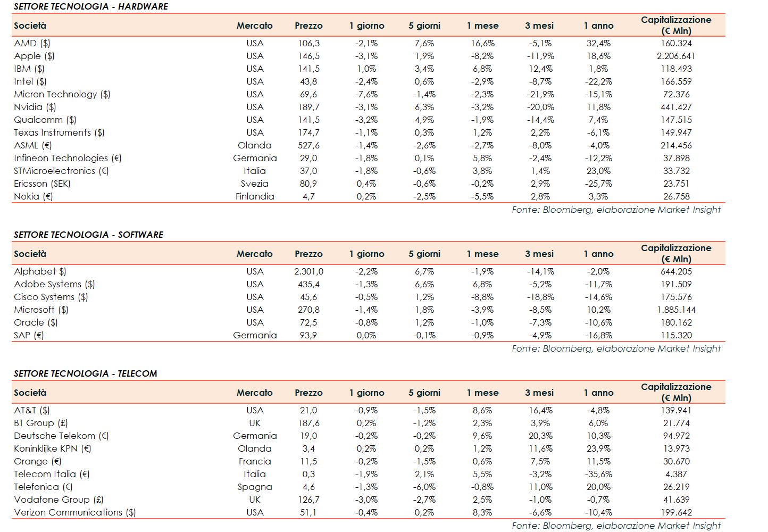
Task: Click the Deutsche Telekom company name
Action: [x=61, y=436]
